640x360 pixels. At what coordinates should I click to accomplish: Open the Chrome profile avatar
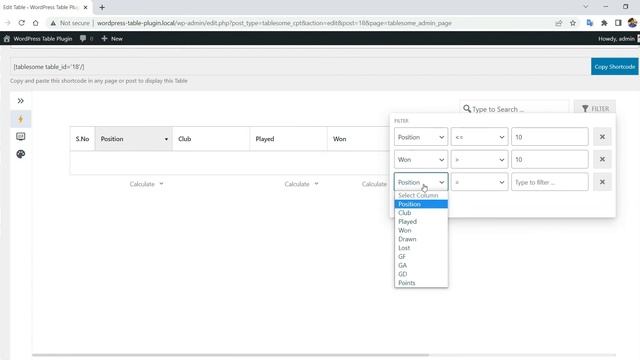[x=632, y=23]
